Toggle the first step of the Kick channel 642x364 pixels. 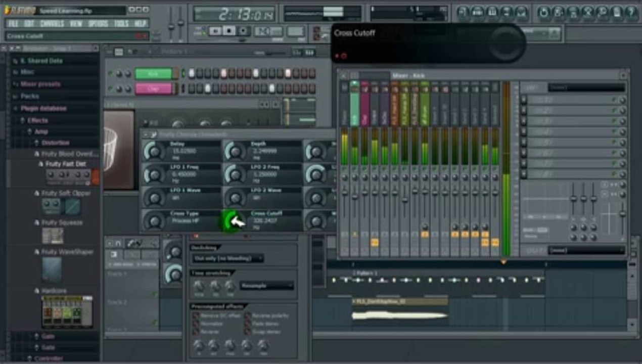[192, 73]
